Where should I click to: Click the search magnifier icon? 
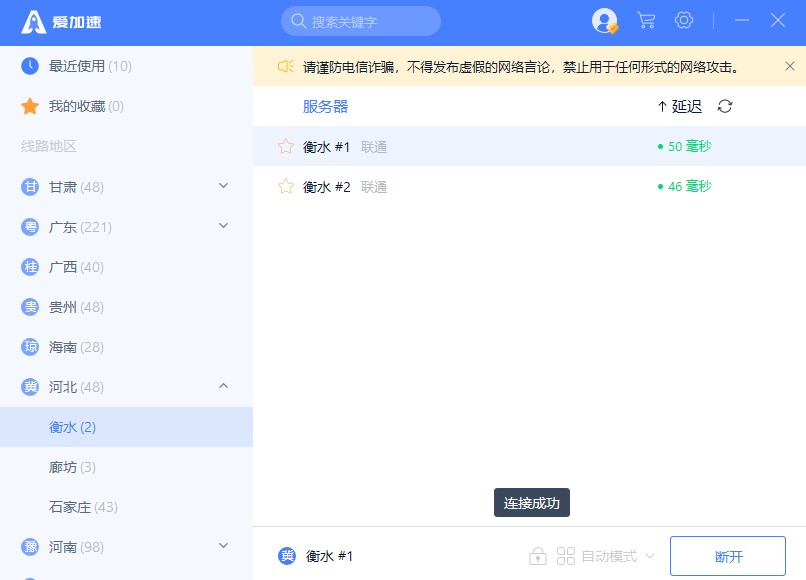click(x=298, y=21)
